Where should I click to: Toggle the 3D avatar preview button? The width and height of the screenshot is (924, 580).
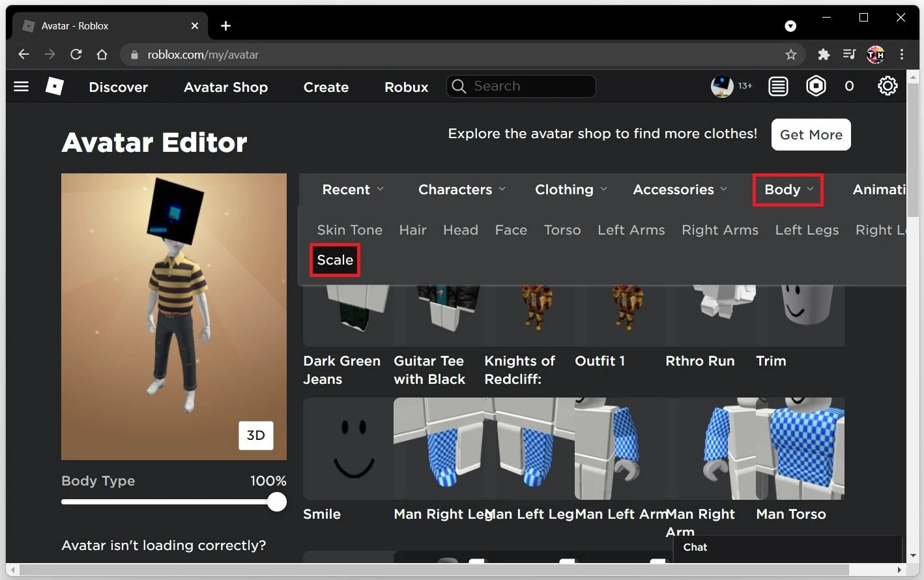(256, 435)
